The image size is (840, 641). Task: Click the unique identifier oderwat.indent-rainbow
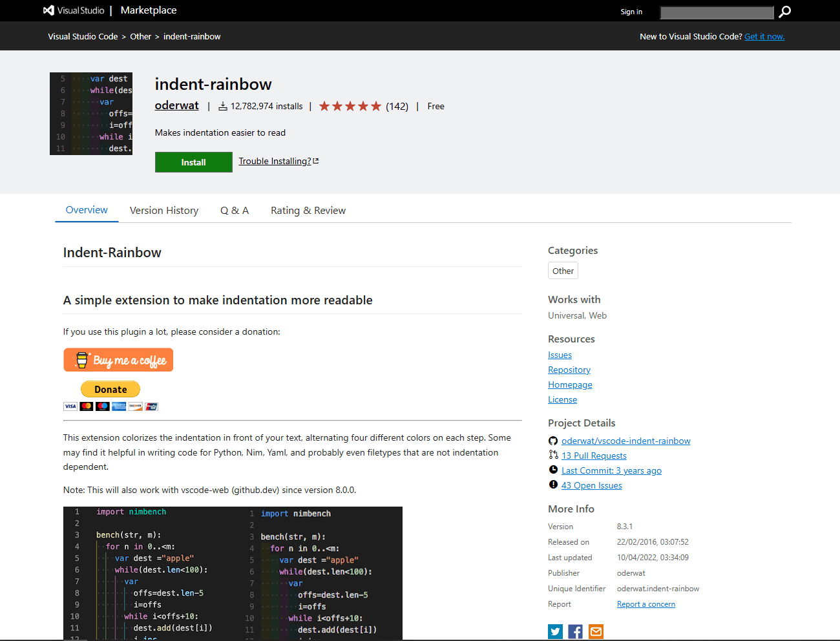pos(658,589)
